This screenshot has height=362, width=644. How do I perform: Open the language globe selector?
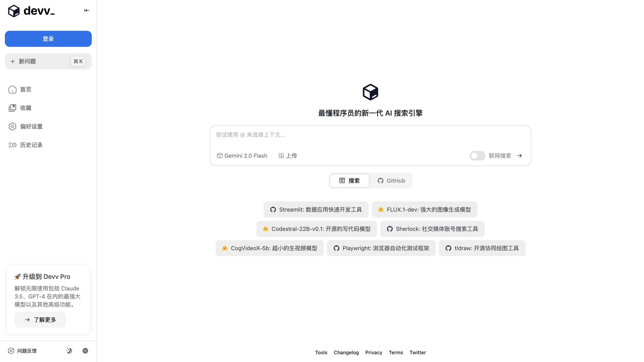(85, 350)
